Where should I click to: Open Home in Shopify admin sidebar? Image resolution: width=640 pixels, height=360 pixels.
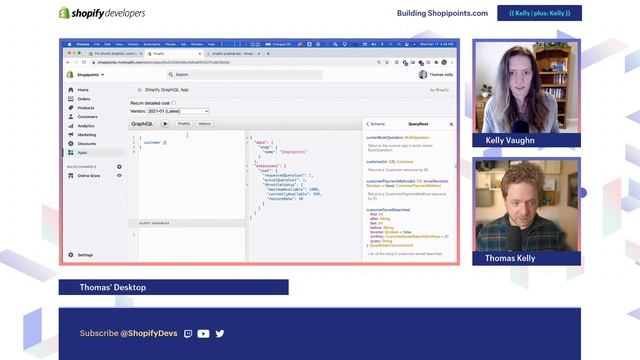[x=83, y=90]
